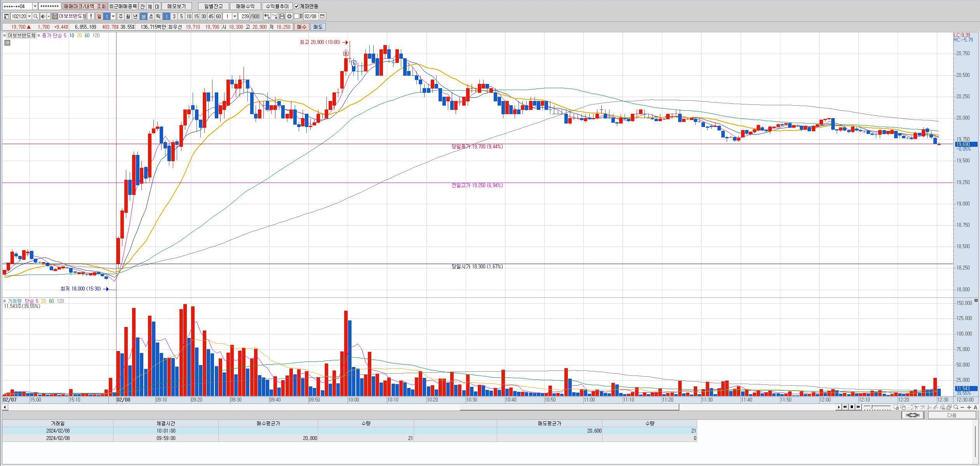Click the stock search magnifier icon
This screenshot has height=466, width=980.
point(35,16)
